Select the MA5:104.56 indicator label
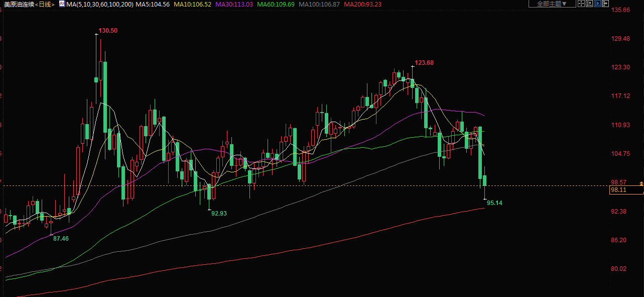 [x=155, y=4]
